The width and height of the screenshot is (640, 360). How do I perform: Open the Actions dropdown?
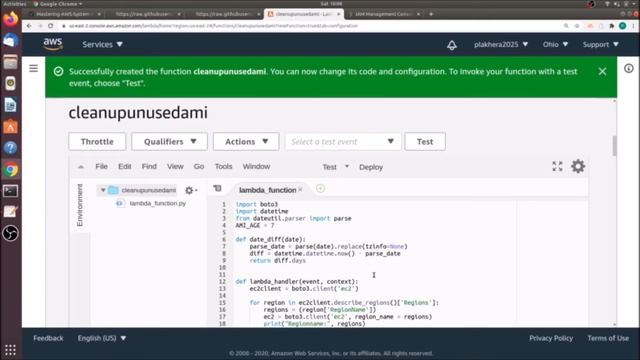click(246, 142)
